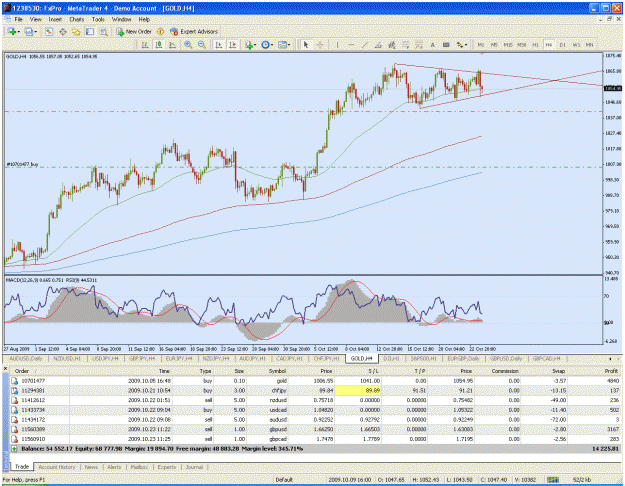Switch to the CHFJPY,H1 chart tab
Screen dimensions: 625x486
coord(326,358)
